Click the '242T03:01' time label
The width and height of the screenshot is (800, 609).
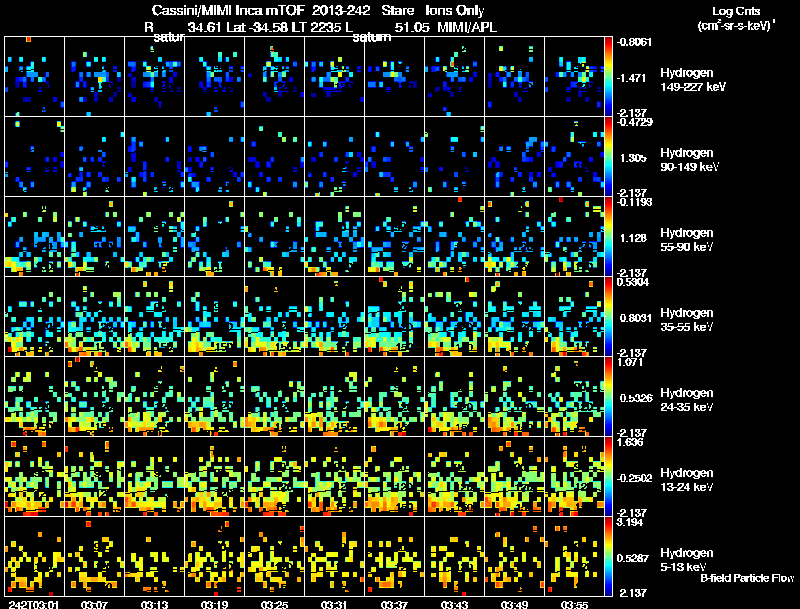33,604
